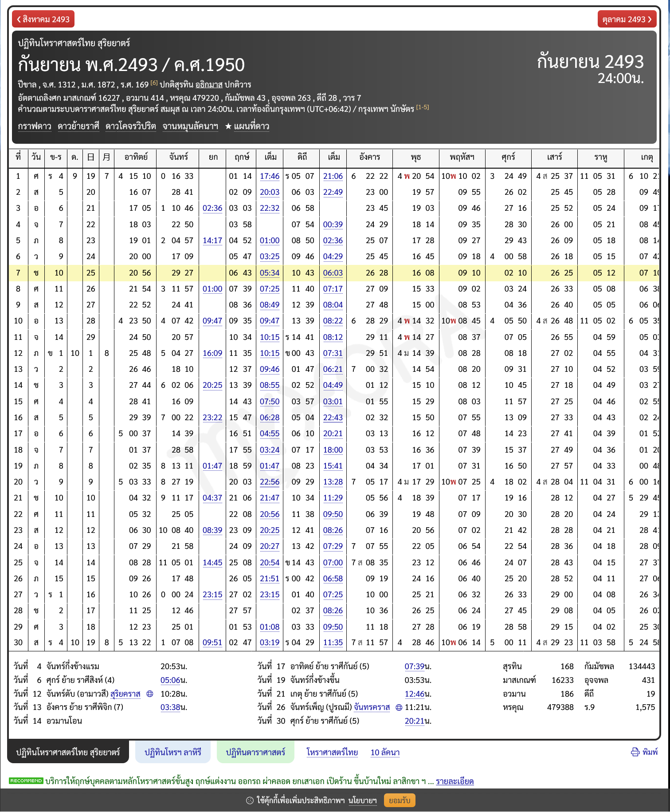Click time link 09:51 in row 30

point(212,643)
